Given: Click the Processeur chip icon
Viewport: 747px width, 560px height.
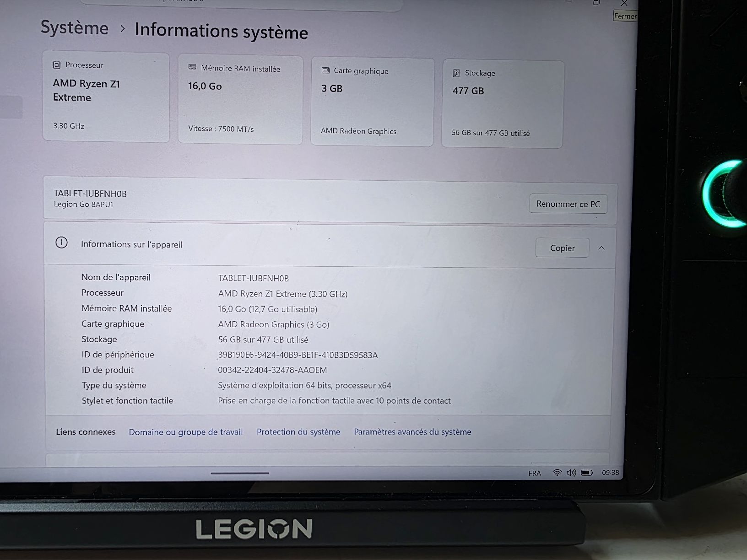Looking at the screenshot, I should (56, 65).
